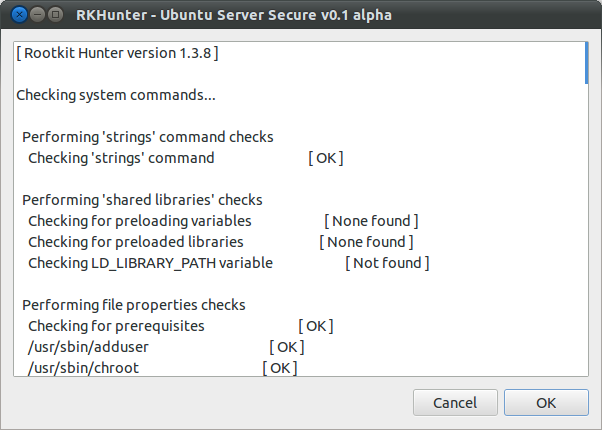Click the Checking for prerequisites line
Viewport: 602px width, 430px height.
(116, 326)
